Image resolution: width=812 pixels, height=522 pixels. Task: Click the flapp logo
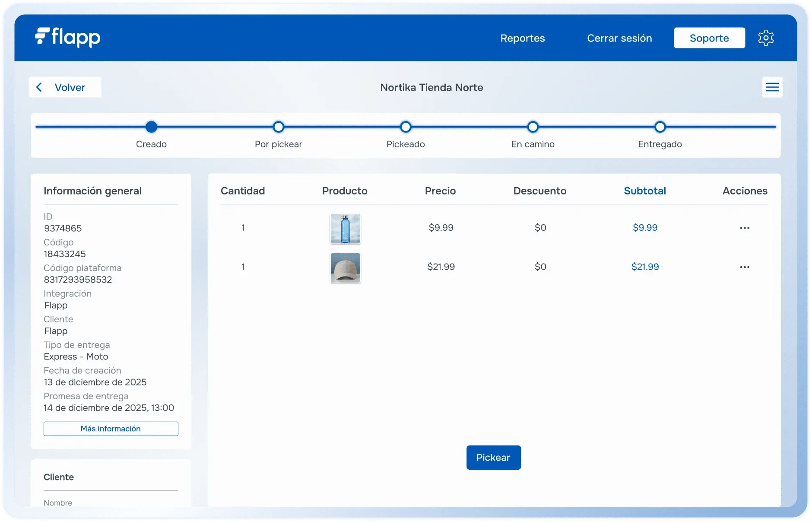(x=68, y=38)
